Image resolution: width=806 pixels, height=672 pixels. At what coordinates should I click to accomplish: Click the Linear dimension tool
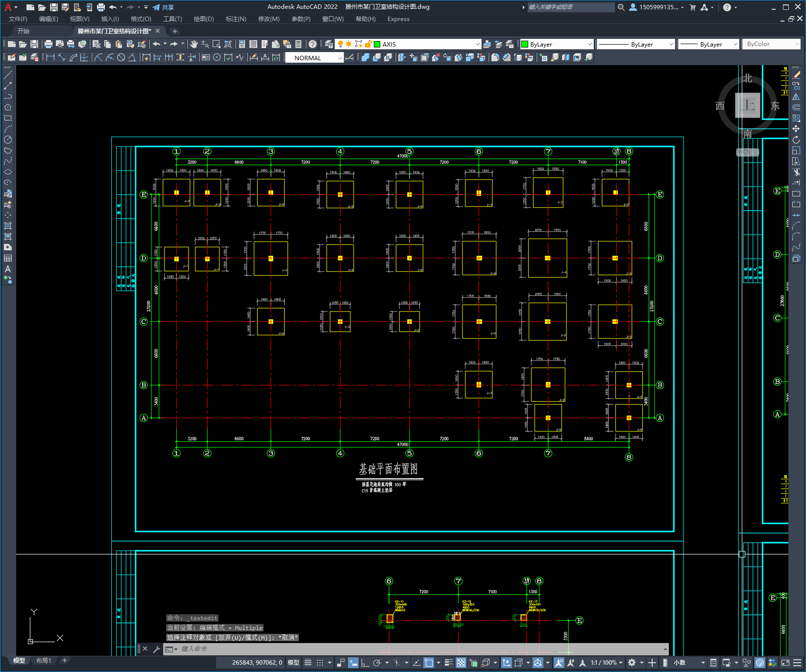[50, 57]
